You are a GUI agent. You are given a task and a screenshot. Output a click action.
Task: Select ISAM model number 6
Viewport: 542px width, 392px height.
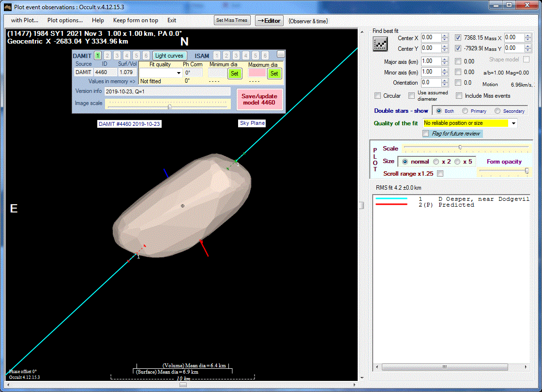coord(265,55)
